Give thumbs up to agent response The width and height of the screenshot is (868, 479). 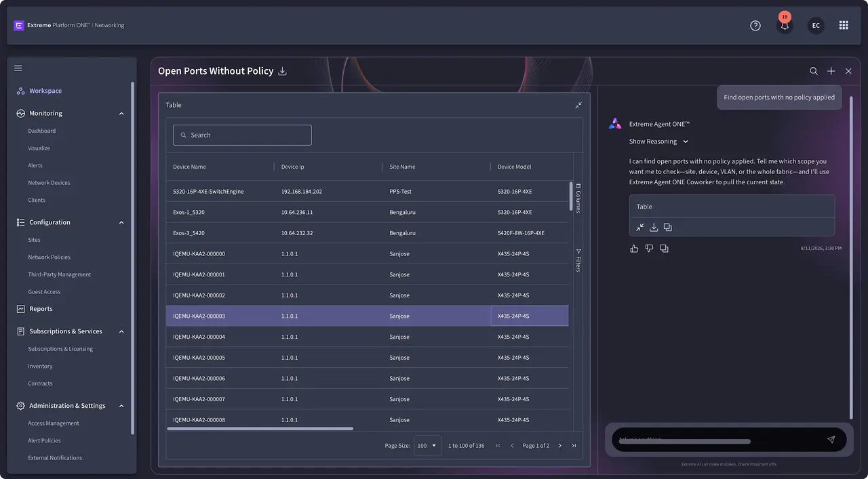[634, 249]
